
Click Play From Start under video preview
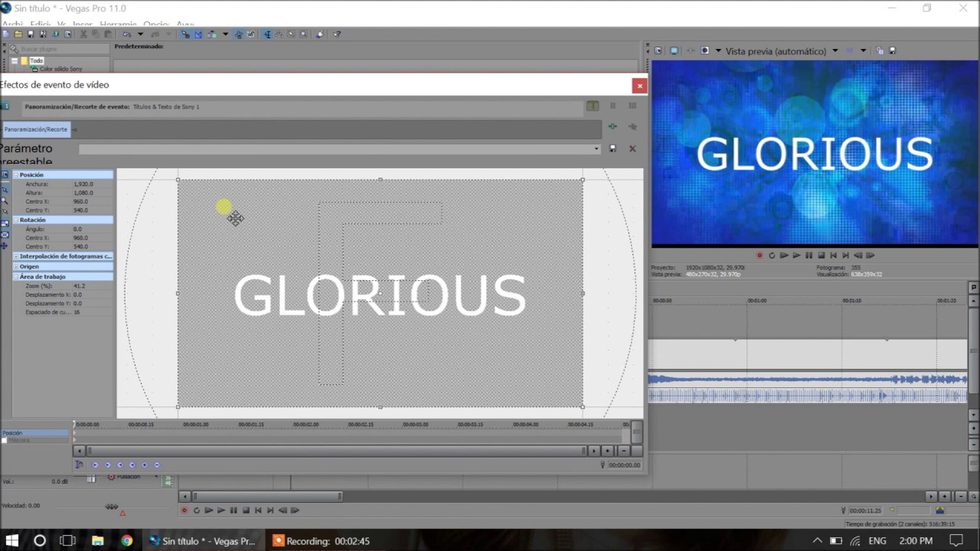(784, 255)
